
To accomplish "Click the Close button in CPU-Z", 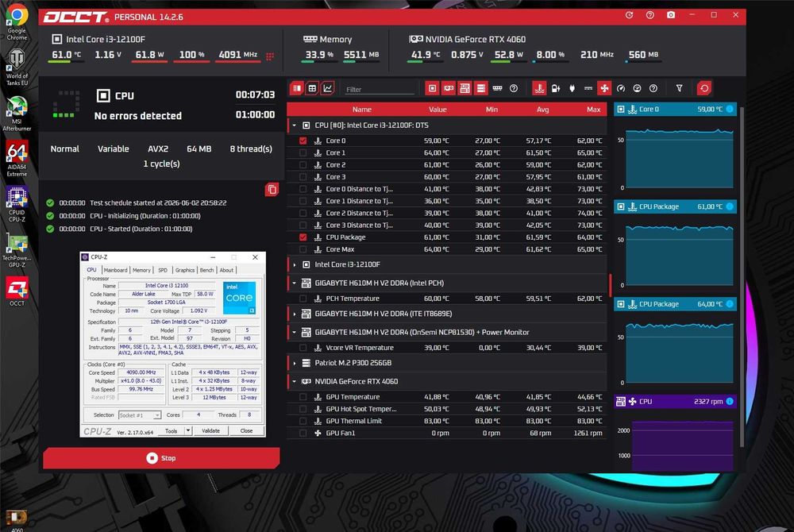I will tap(247, 431).
